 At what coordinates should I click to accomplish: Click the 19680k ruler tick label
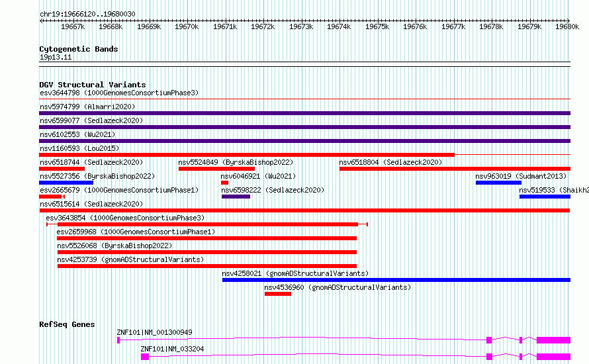coord(567,26)
